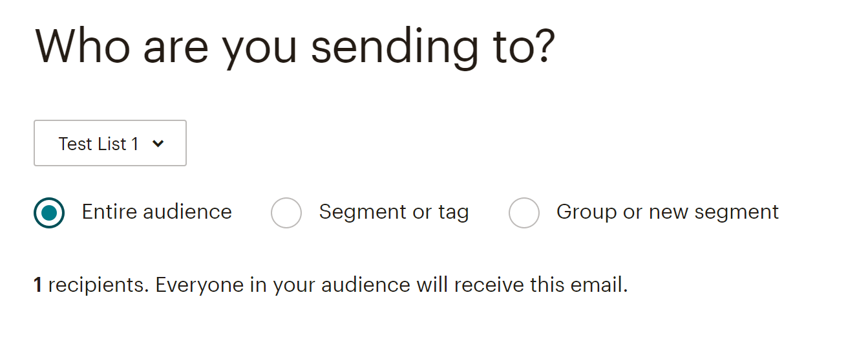Click the empty circle before Group or new segment
The image size is (868, 352).
click(524, 213)
